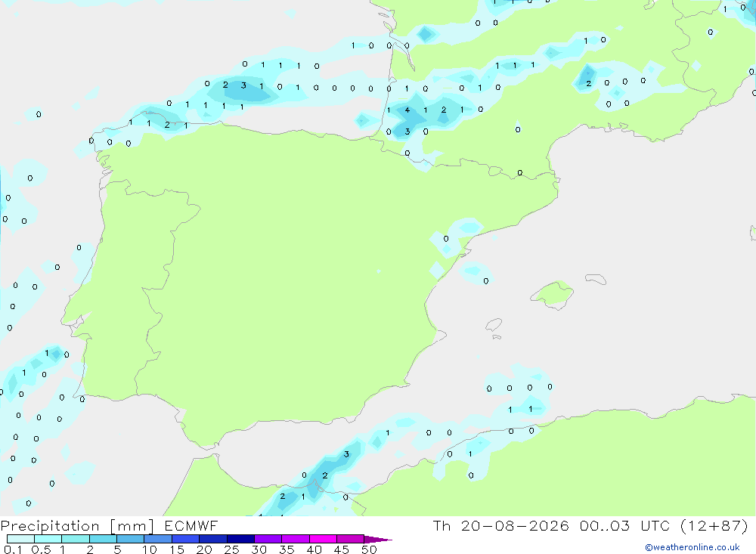Click the '35' legend scale label
This screenshot has width=756, height=554.
click(287, 549)
